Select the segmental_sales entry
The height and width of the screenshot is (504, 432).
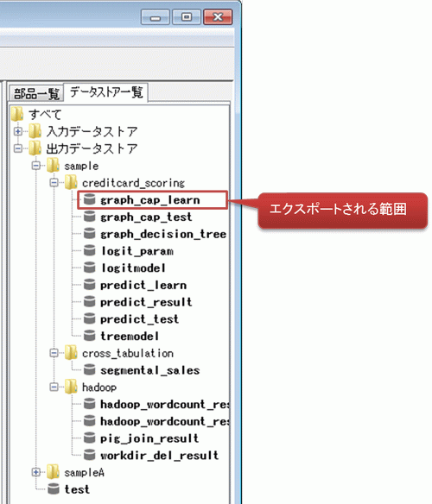(x=150, y=370)
